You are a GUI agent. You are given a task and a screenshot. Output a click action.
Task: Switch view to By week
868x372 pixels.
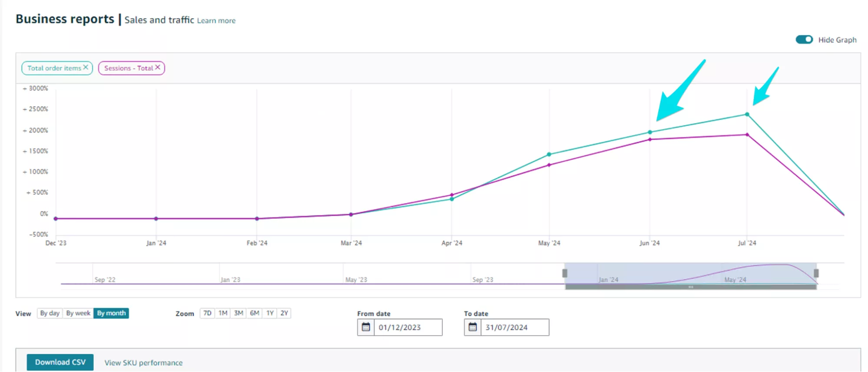tap(78, 313)
